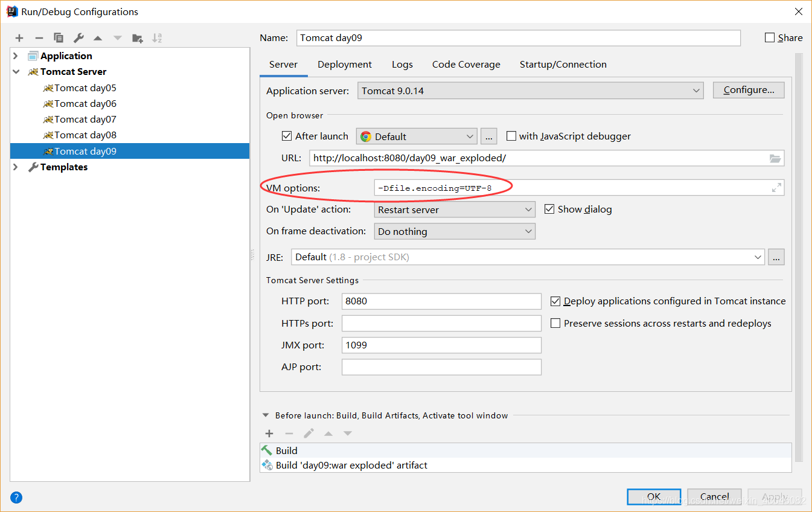Select the Build task row

[526, 450]
